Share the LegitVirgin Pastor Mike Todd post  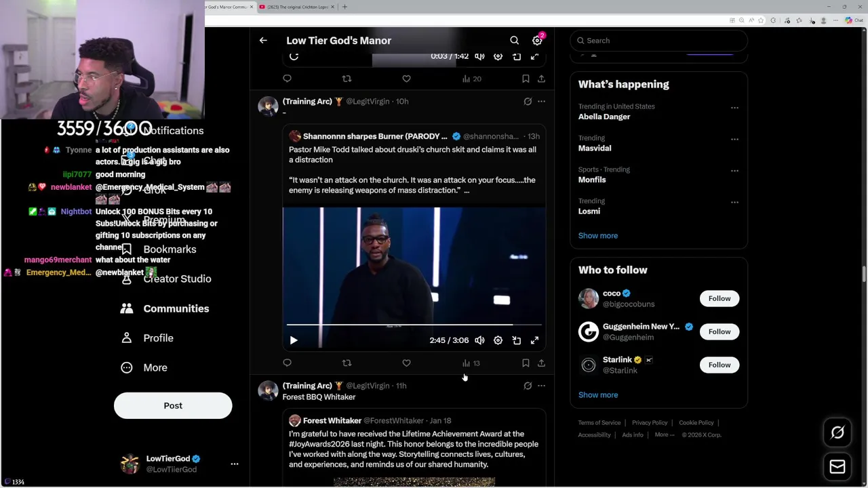pyautogui.click(x=541, y=363)
